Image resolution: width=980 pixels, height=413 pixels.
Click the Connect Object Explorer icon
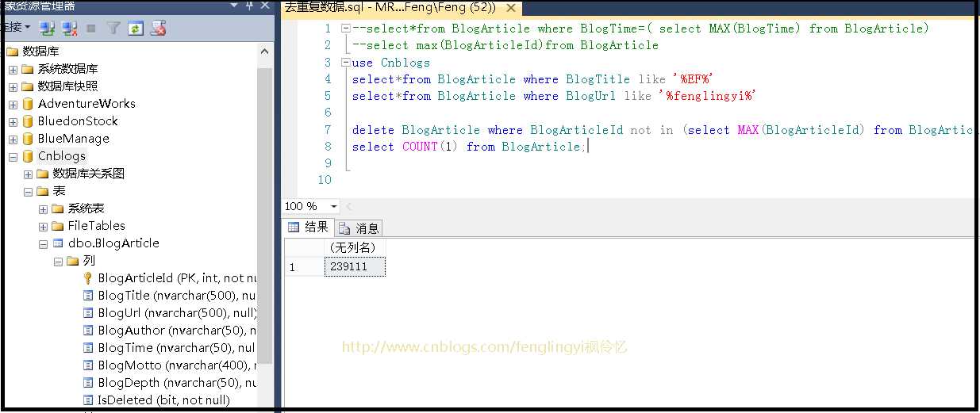(x=48, y=28)
